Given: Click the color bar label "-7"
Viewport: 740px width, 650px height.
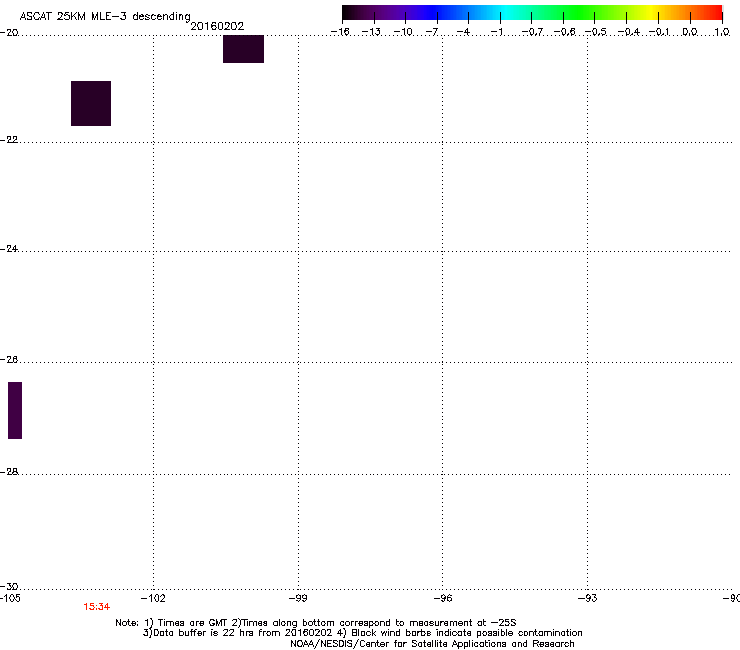Looking at the screenshot, I should 432,32.
